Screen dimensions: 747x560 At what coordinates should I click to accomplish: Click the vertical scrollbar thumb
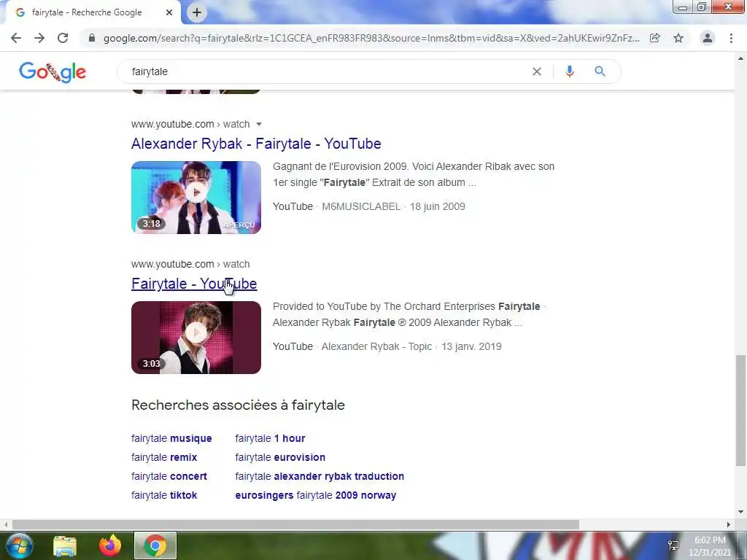(x=740, y=411)
